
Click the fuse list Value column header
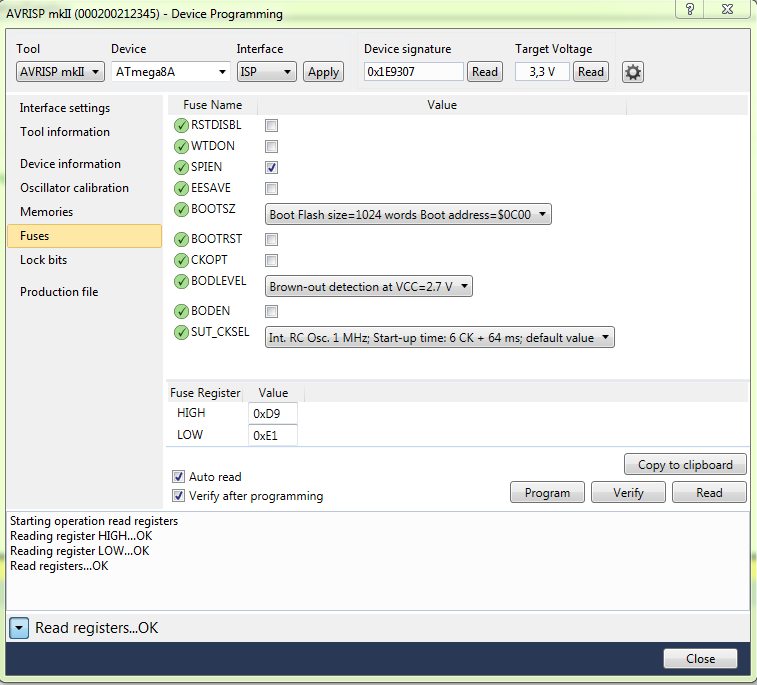442,105
